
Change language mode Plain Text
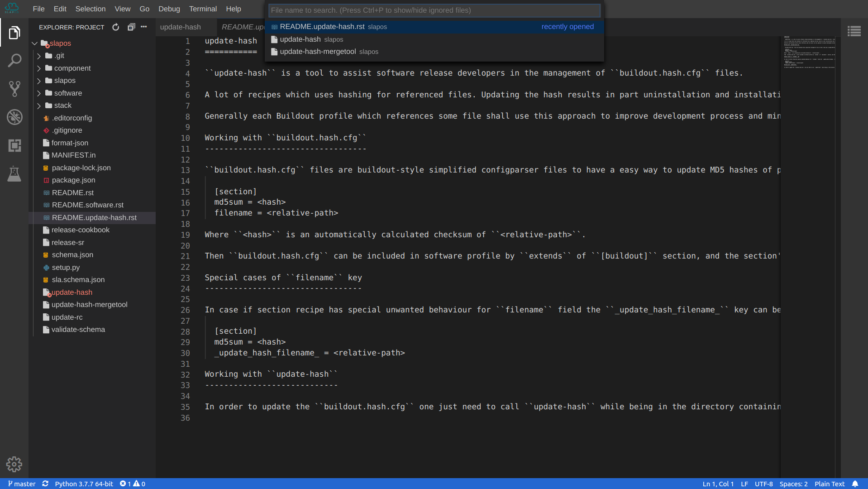[x=830, y=484]
